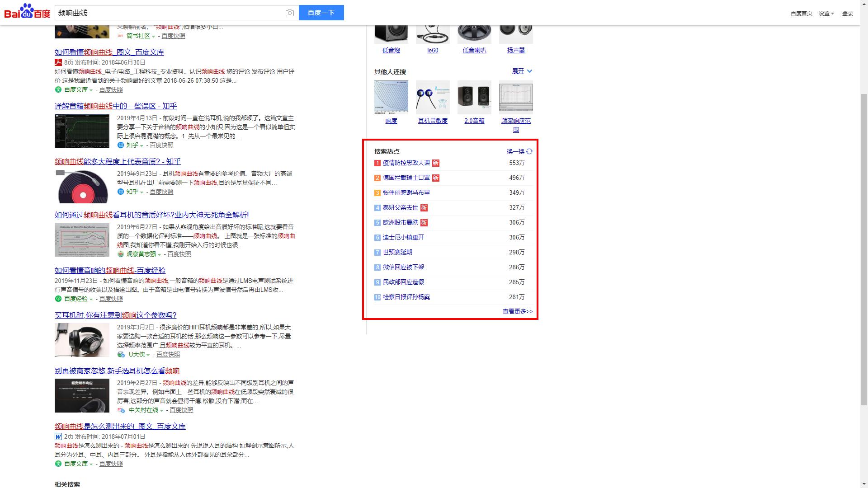Open result 如何通过频响曲线看耳机的音质好坏

(x=151, y=215)
